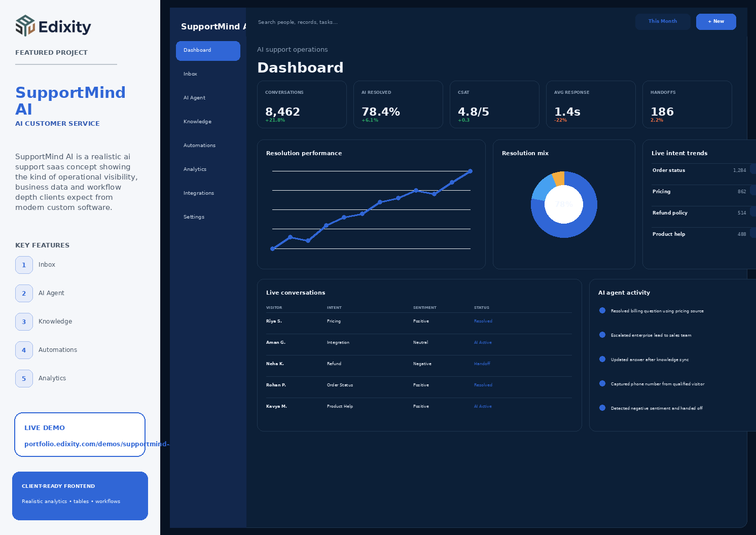
Task: Click bullet beside 'Resolved billing question' activity
Action: click(x=602, y=310)
